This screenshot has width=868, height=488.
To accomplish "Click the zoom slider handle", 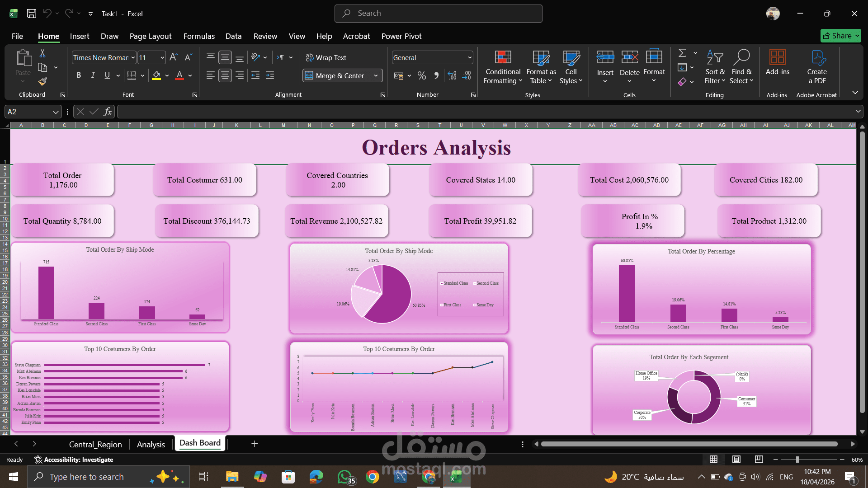I will coord(797,460).
